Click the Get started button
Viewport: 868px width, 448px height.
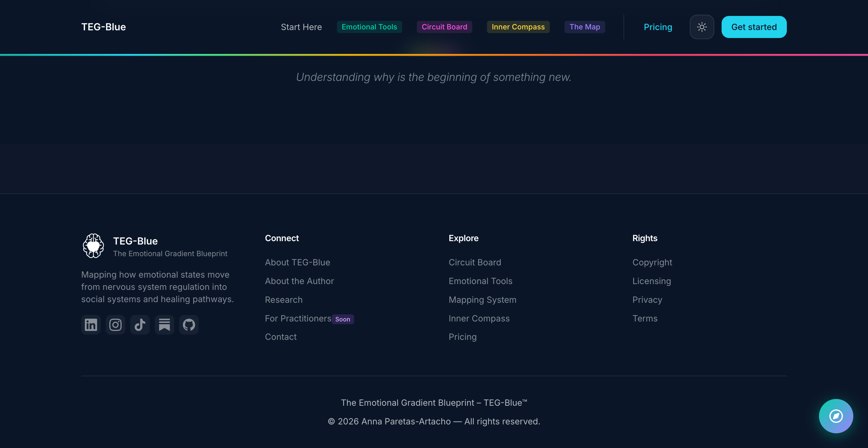click(x=754, y=27)
